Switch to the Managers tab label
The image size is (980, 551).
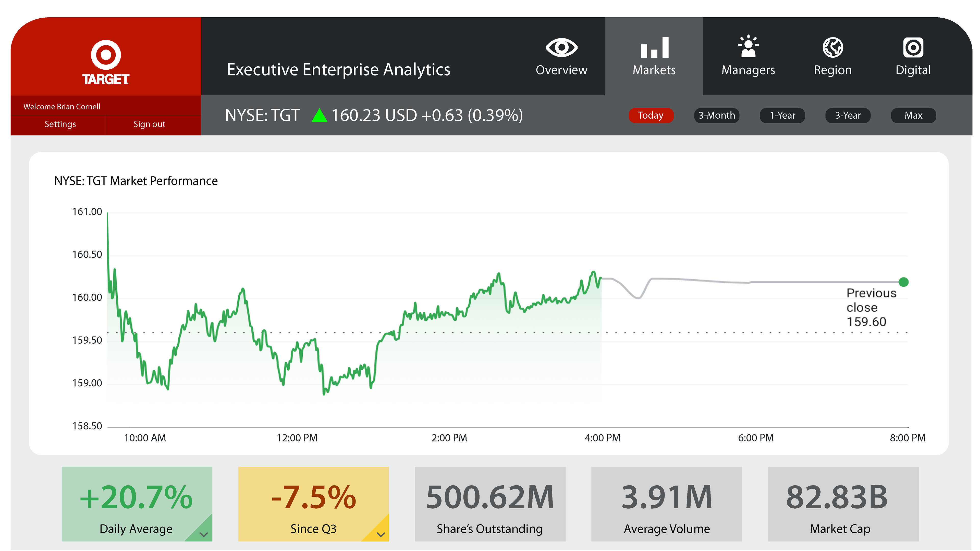pos(748,70)
